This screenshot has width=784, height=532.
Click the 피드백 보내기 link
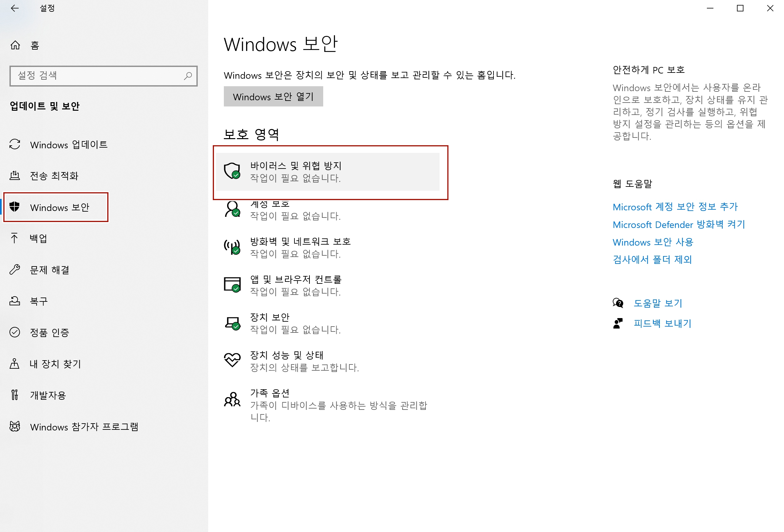pyautogui.click(x=662, y=323)
